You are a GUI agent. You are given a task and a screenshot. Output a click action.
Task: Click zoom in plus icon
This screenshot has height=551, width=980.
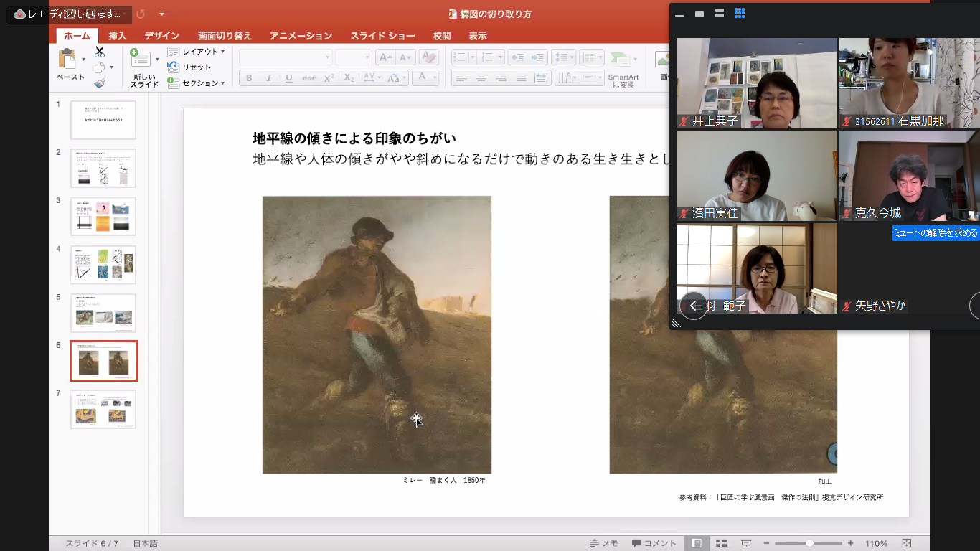[851, 543]
